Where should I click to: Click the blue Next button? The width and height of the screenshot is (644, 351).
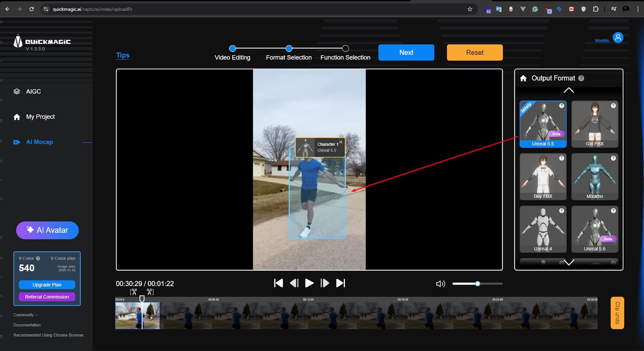click(406, 52)
